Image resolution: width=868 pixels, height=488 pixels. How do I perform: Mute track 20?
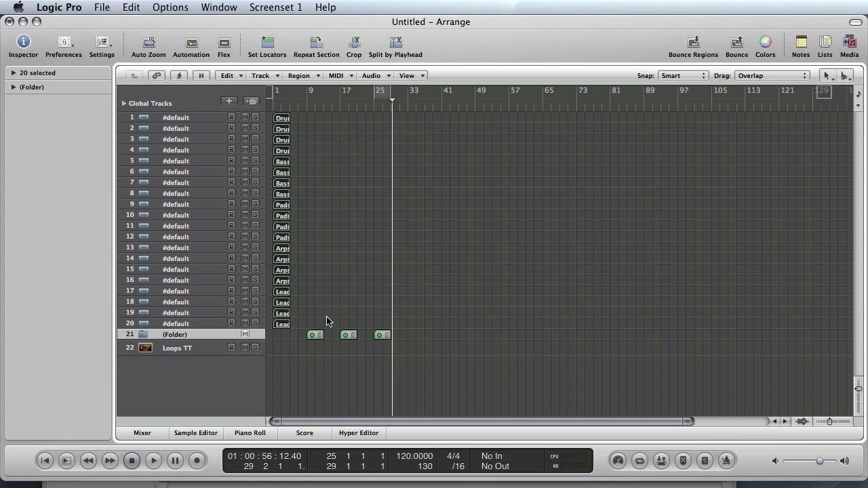(245, 323)
